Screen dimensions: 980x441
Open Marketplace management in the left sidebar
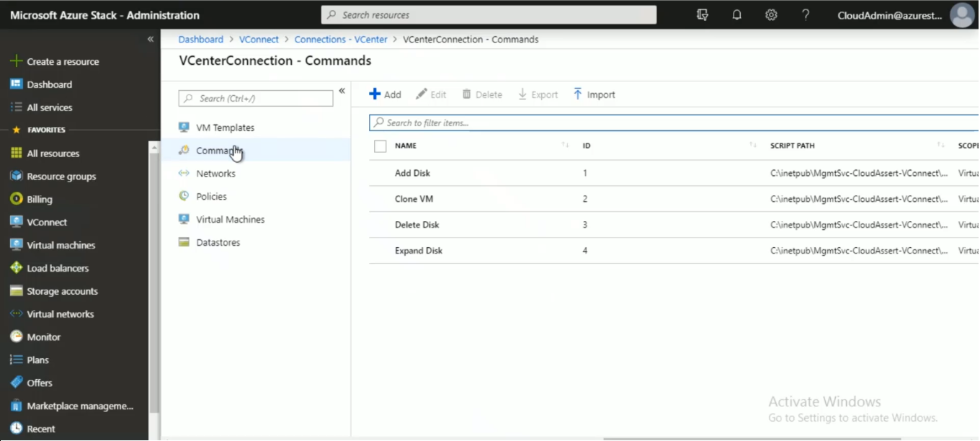click(80, 406)
